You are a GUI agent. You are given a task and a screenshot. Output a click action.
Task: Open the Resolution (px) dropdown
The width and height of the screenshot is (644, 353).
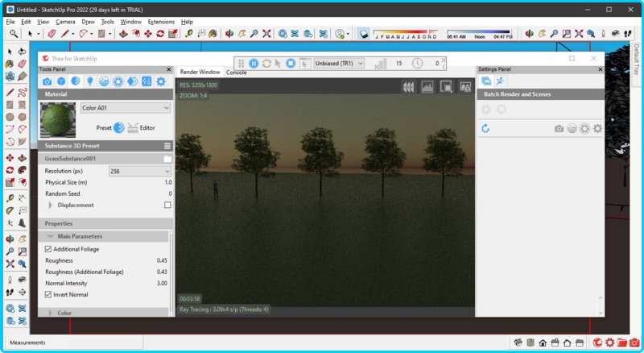tap(139, 171)
